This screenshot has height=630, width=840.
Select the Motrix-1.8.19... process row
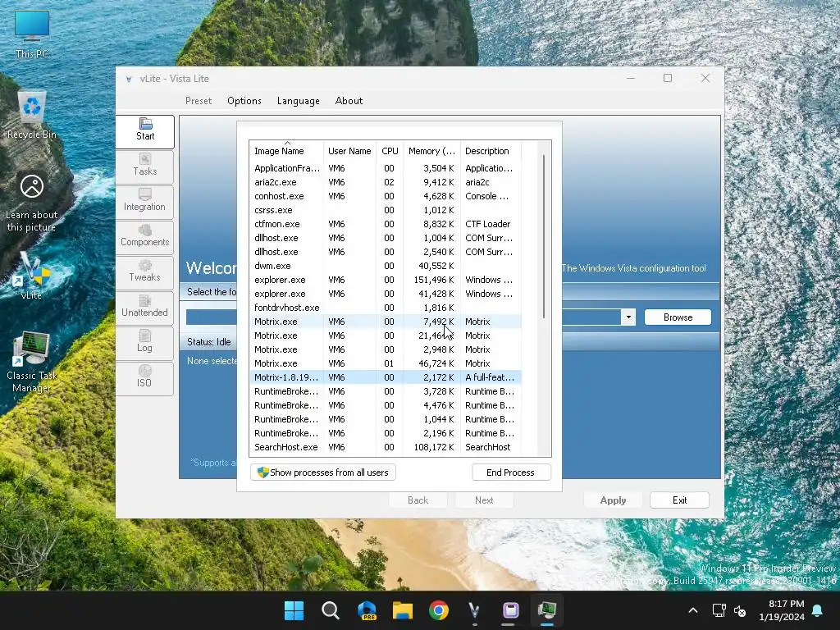(x=386, y=377)
